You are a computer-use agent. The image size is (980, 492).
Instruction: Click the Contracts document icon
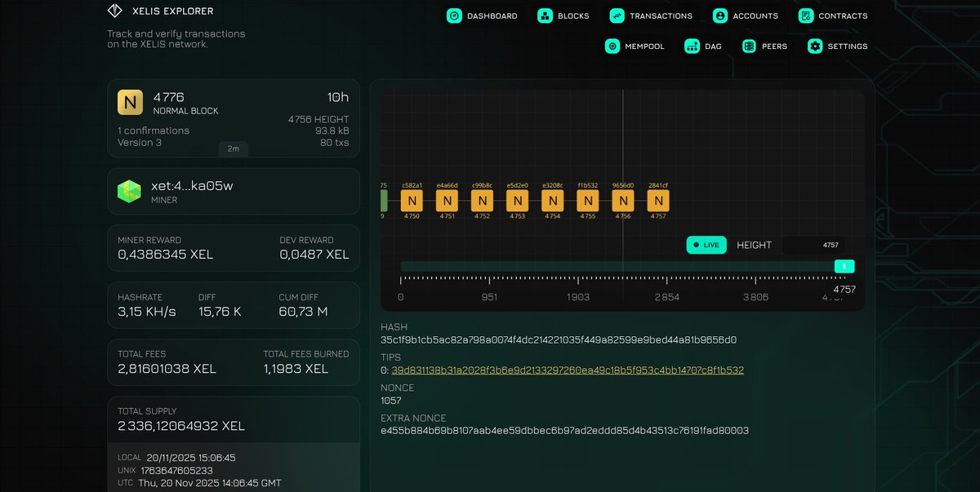coord(806,16)
